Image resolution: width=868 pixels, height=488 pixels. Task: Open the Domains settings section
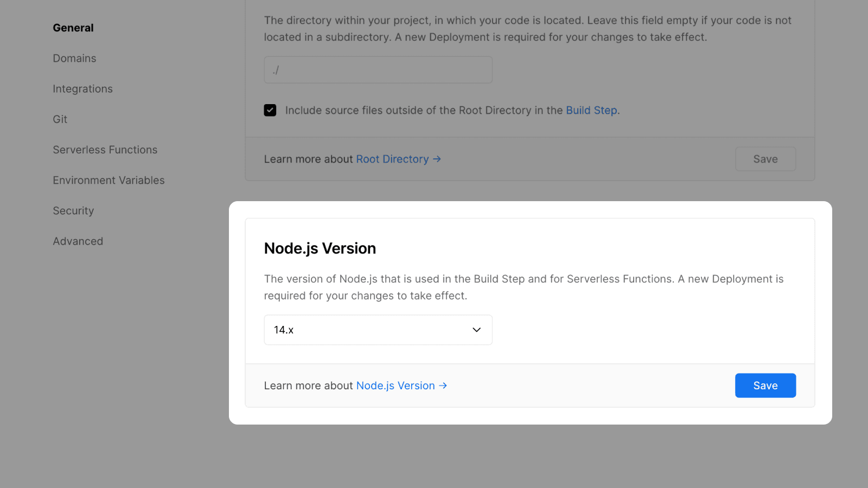click(x=74, y=58)
